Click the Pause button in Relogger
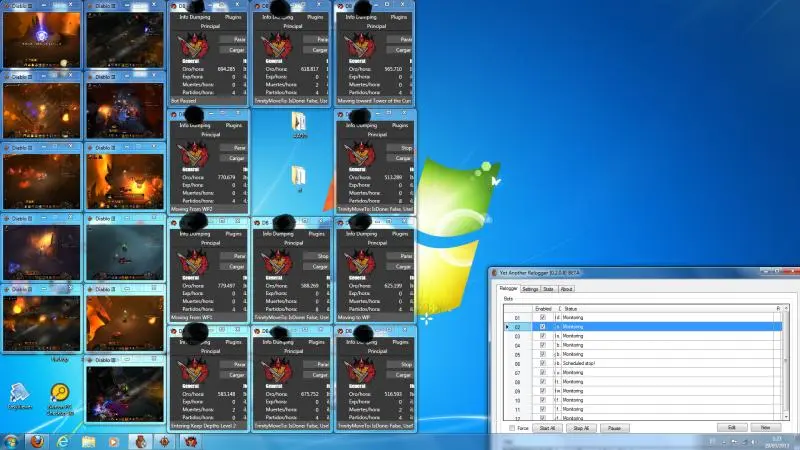 tap(614, 428)
